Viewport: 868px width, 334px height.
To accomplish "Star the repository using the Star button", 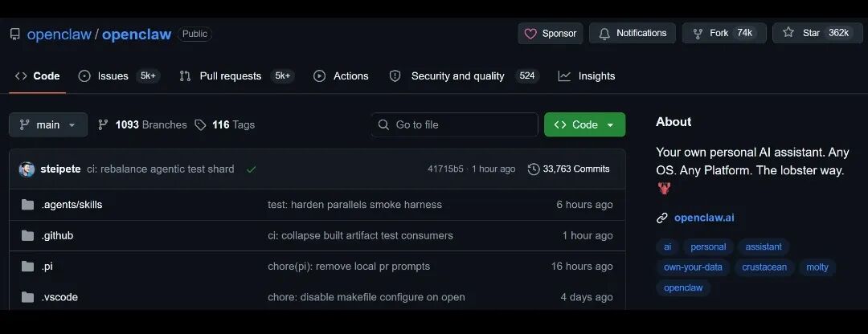I will click(x=817, y=33).
